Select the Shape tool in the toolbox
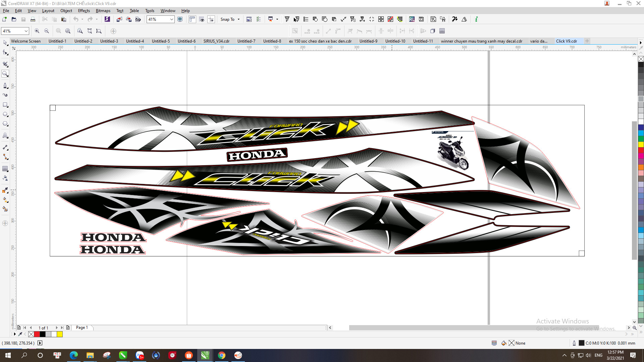Screen dimensions: 644x362 pos(5,52)
